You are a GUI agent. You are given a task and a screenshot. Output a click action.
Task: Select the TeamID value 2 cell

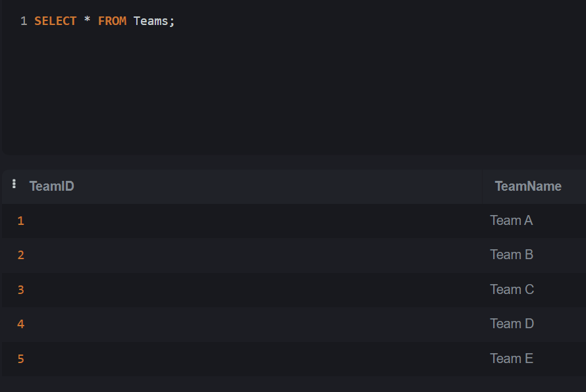pyautogui.click(x=242, y=255)
